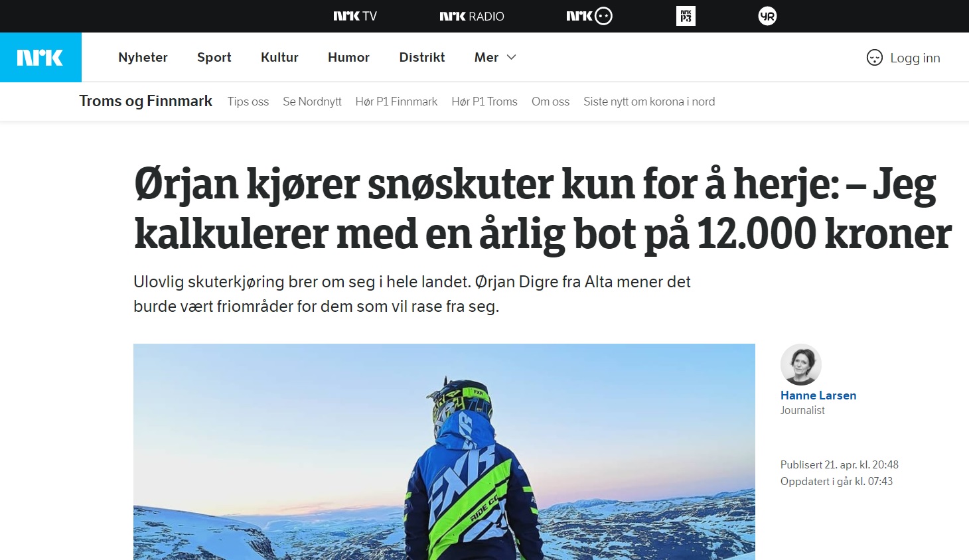Click the chevron next to Mer
969x560 pixels.
coord(512,57)
